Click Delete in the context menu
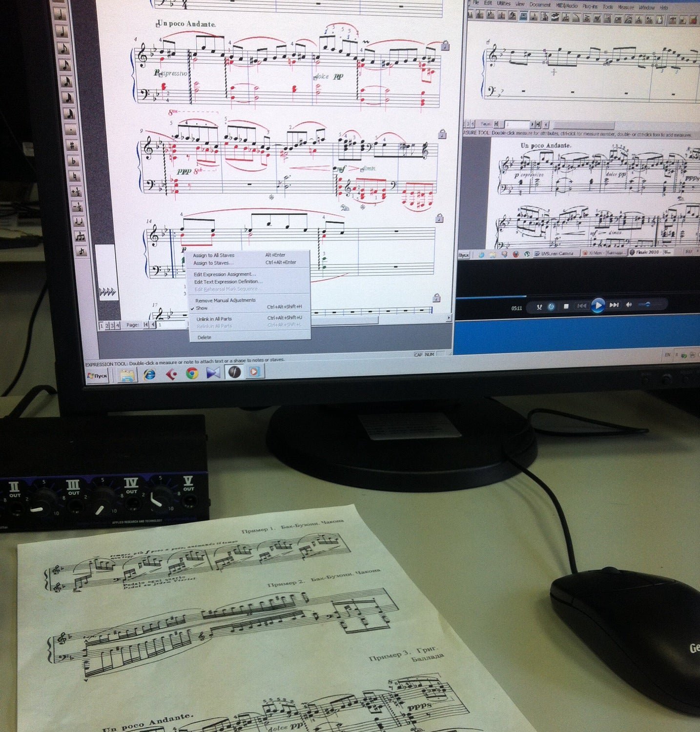 click(205, 337)
